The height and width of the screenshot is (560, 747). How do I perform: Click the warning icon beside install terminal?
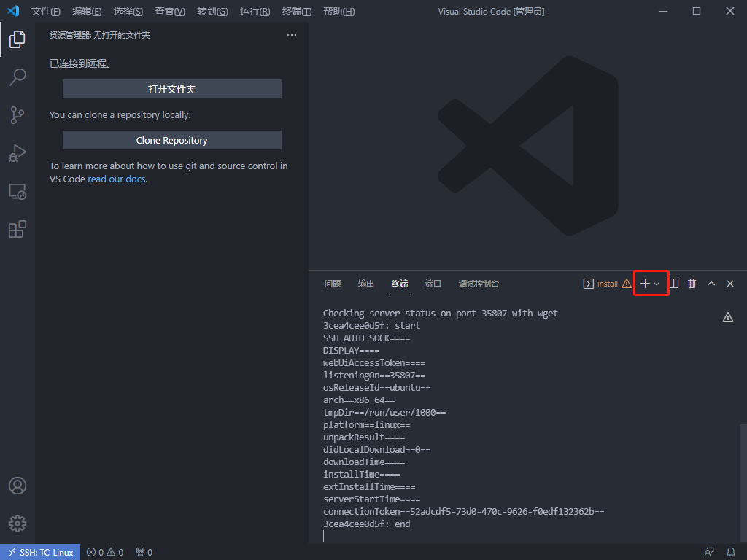pos(627,284)
